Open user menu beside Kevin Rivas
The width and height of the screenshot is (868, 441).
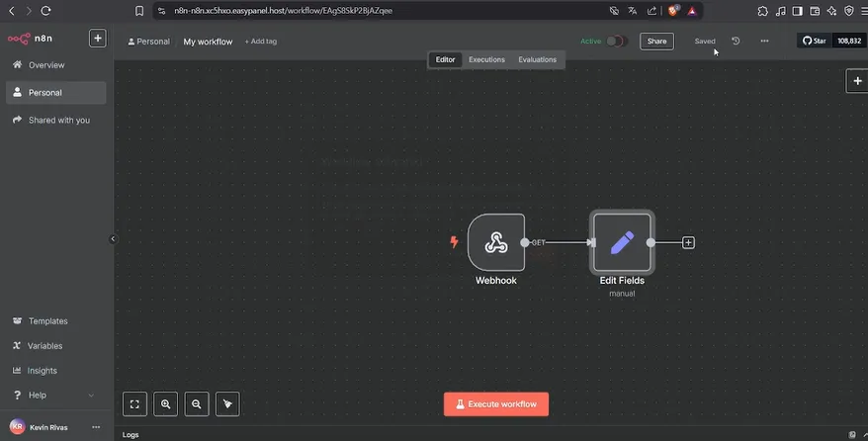pos(96,427)
